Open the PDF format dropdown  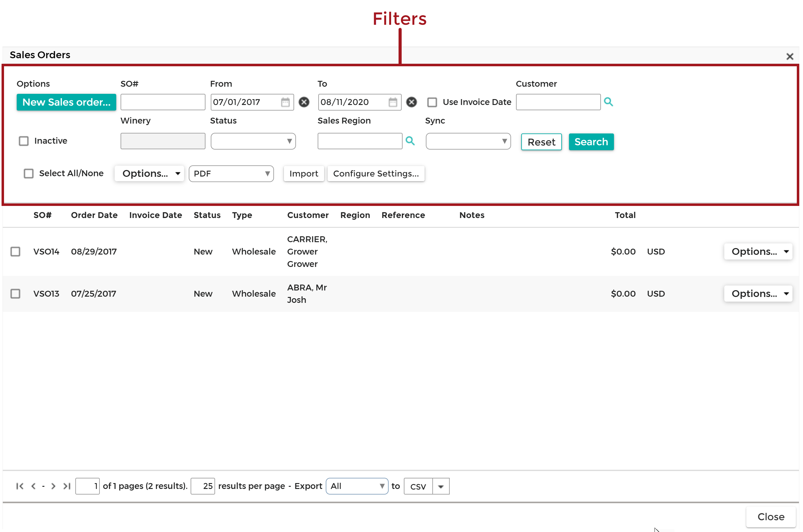pos(232,174)
